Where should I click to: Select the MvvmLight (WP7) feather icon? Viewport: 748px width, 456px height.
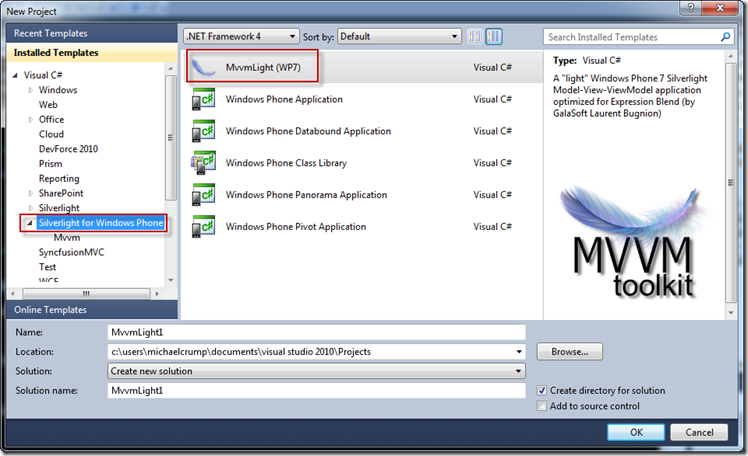click(x=204, y=67)
